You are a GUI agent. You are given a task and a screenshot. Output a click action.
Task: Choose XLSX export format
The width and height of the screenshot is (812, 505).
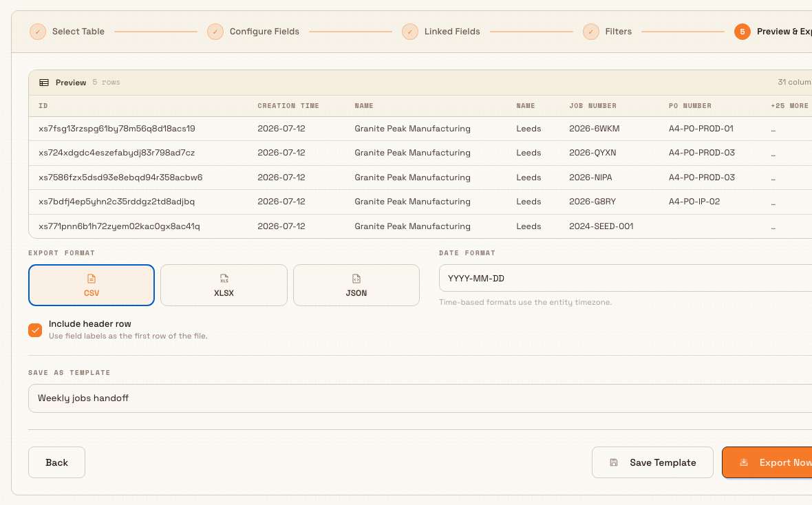click(224, 286)
